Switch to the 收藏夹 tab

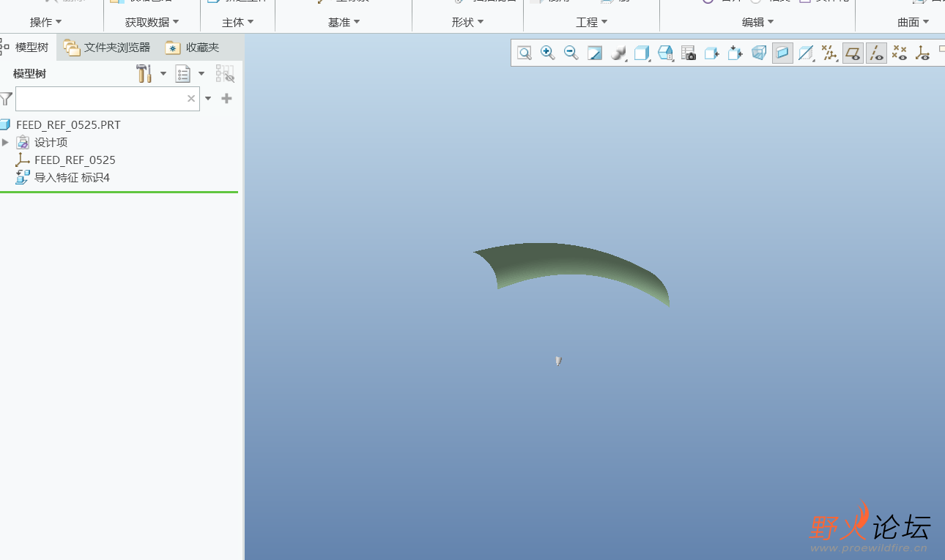pyautogui.click(x=193, y=48)
